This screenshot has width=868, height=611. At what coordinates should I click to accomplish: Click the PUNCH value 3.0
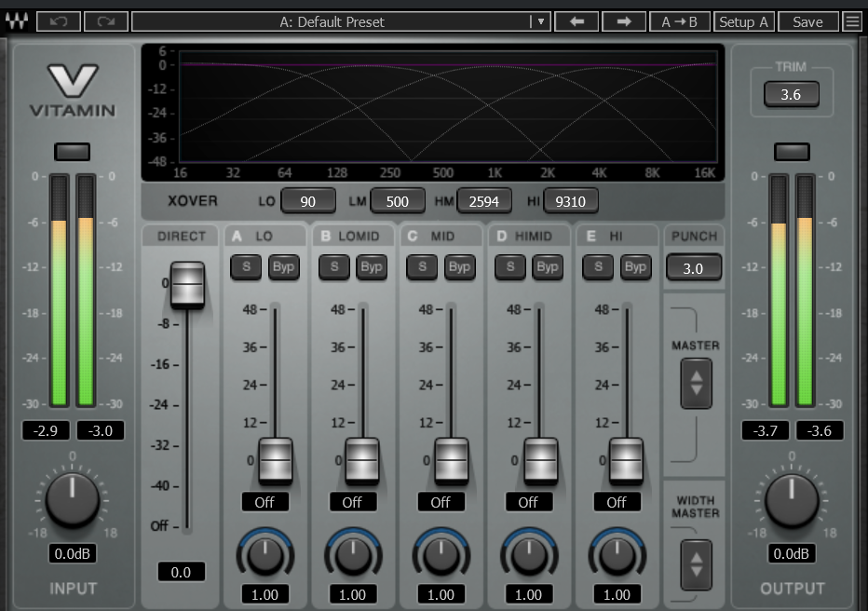click(x=693, y=268)
